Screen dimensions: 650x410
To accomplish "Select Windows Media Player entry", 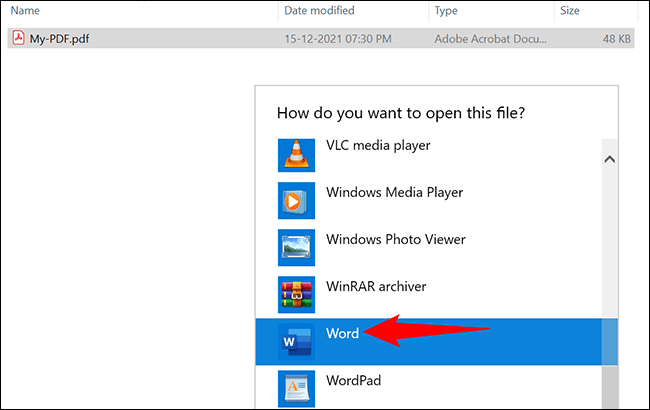I will tap(429, 201).
